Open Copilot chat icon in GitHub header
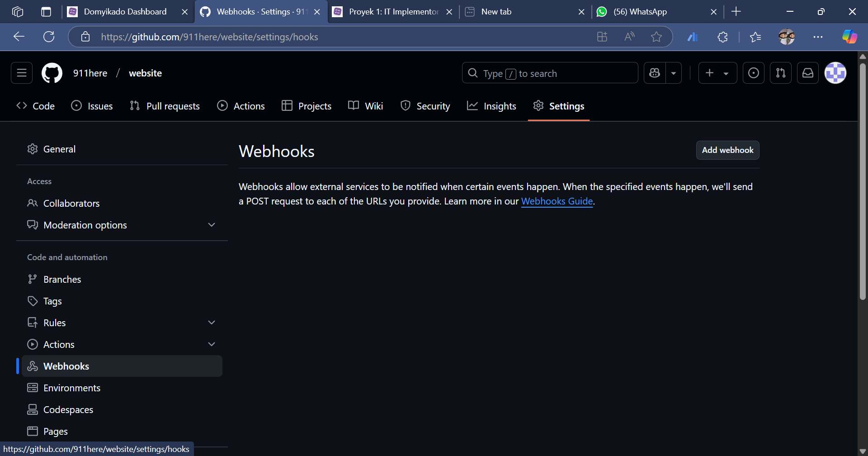868x456 pixels. 655,73
